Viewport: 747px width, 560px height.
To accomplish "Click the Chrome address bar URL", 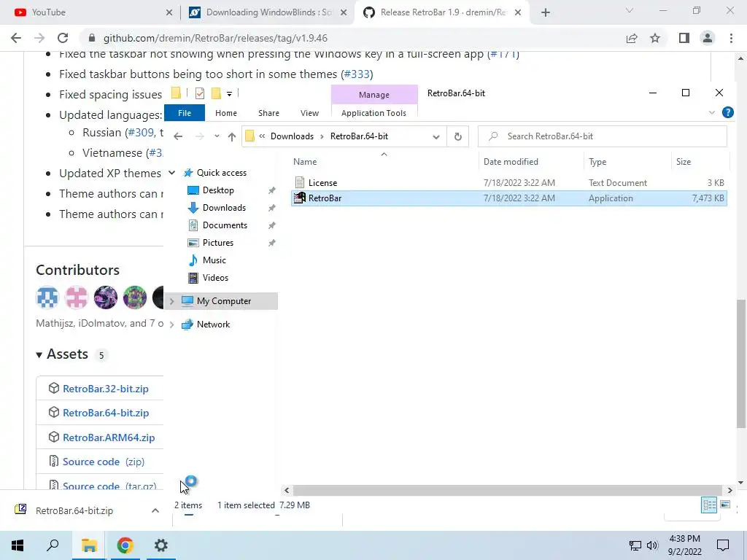I will click(215, 38).
